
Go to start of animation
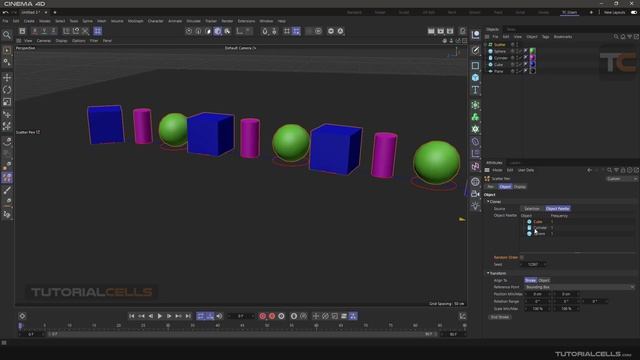(x=131, y=316)
